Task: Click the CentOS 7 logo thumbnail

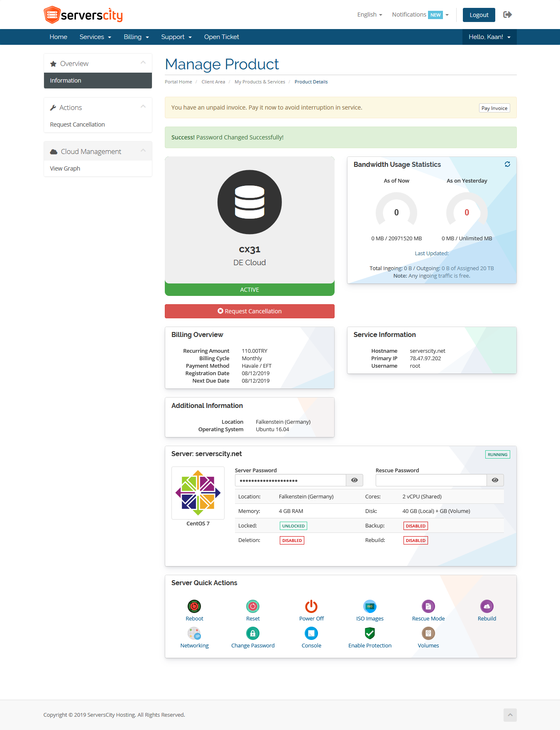Action: pyautogui.click(x=198, y=493)
